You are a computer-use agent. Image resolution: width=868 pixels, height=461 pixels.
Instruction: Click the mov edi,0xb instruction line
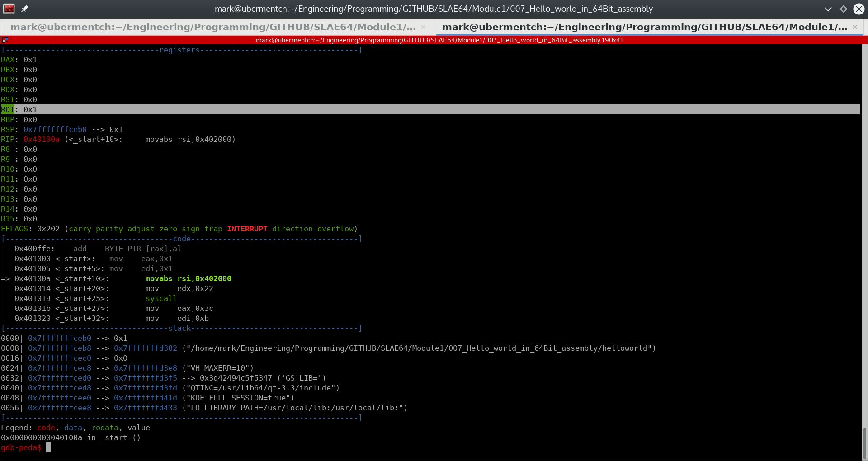click(112, 318)
